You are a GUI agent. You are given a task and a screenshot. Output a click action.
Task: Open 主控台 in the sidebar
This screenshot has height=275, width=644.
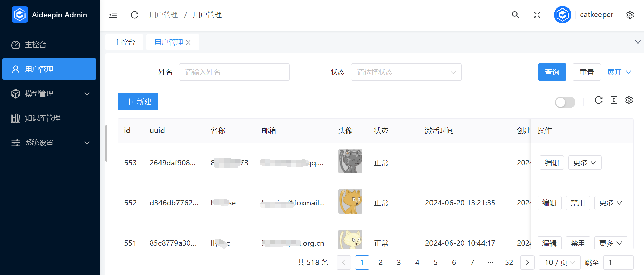pyautogui.click(x=49, y=45)
